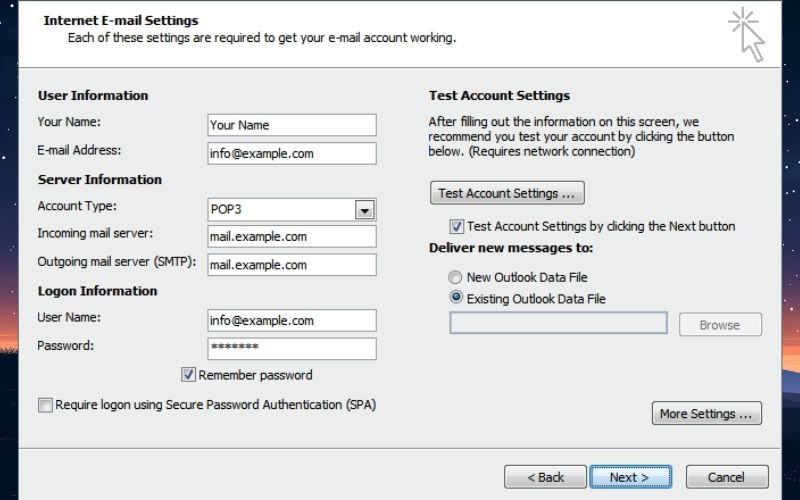Click the Password field
Image resolution: width=800 pixels, height=500 pixels.
coord(291,348)
